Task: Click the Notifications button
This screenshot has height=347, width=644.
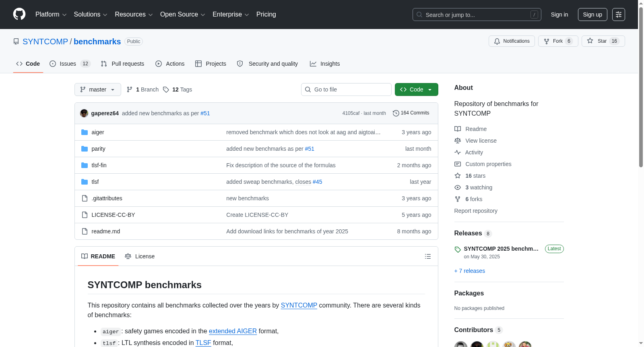Action: [x=512, y=41]
